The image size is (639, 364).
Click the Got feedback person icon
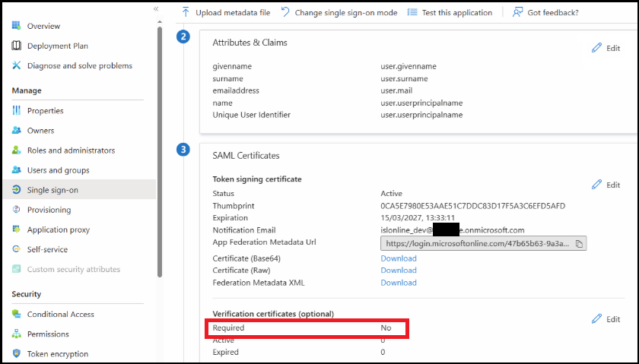coord(517,12)
